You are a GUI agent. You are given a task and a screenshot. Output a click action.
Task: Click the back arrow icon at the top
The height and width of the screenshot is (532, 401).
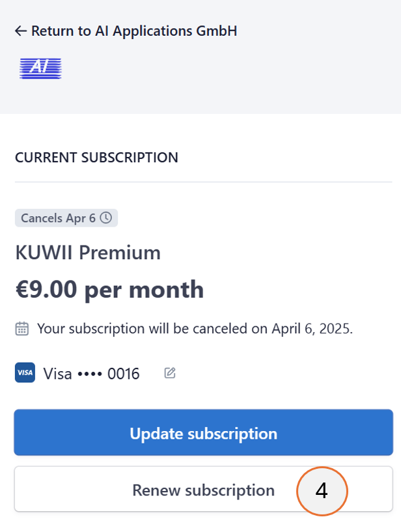pyautogui.click(x=20, y=30)
